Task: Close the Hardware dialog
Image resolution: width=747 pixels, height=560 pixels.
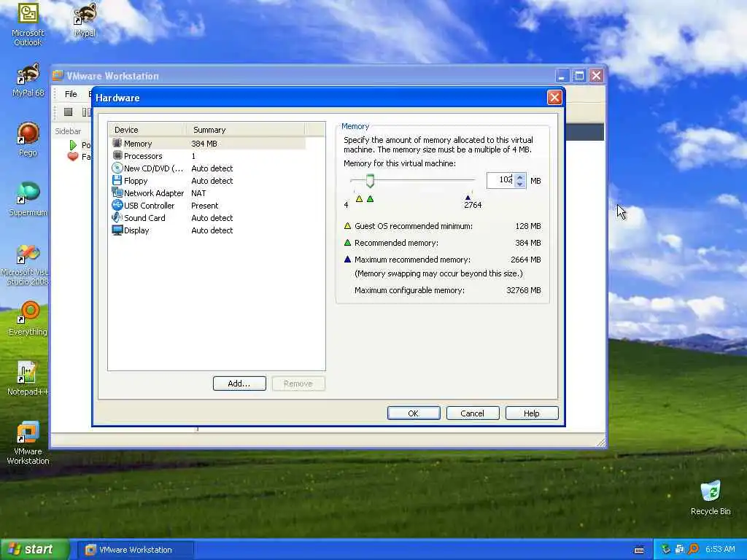Action: 554,98
